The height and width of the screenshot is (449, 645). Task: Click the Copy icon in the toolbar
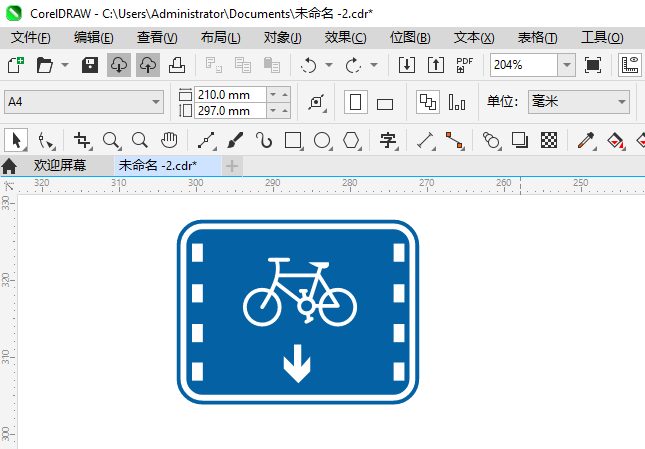(243, 65)
